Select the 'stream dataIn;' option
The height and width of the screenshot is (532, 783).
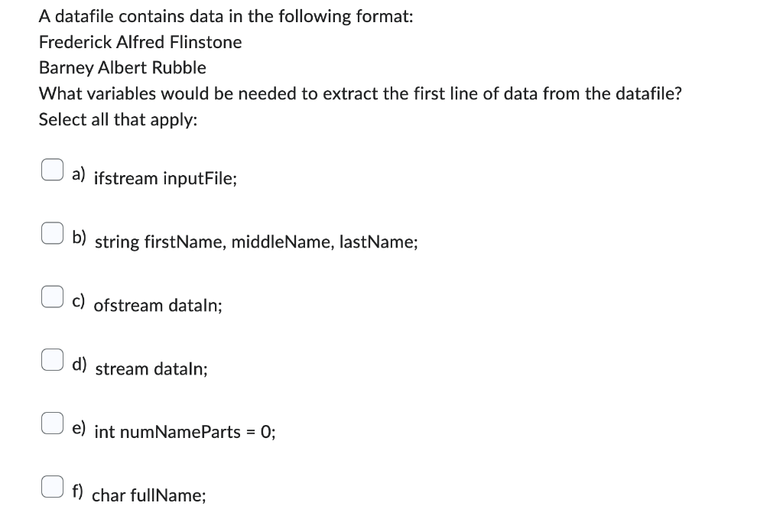click(150, 369)
